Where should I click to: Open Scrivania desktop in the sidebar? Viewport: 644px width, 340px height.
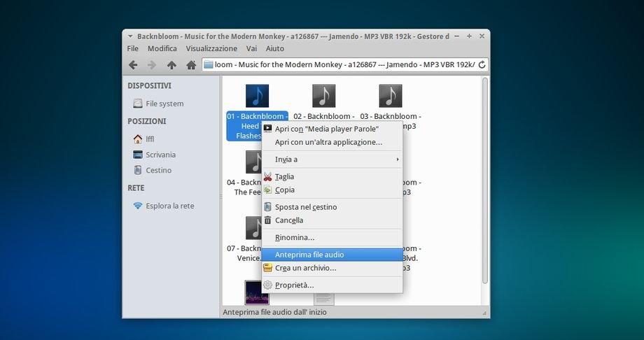(x=160, y=155)
